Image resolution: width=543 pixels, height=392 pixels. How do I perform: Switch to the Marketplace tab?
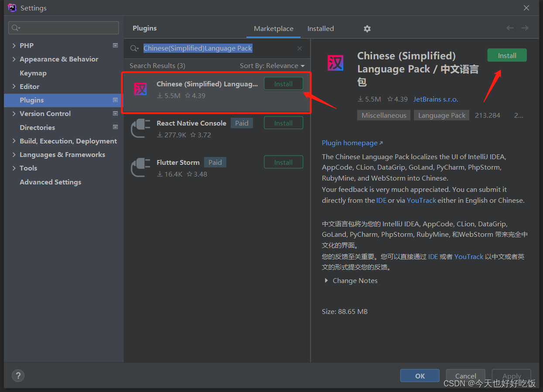click(273, 29)
